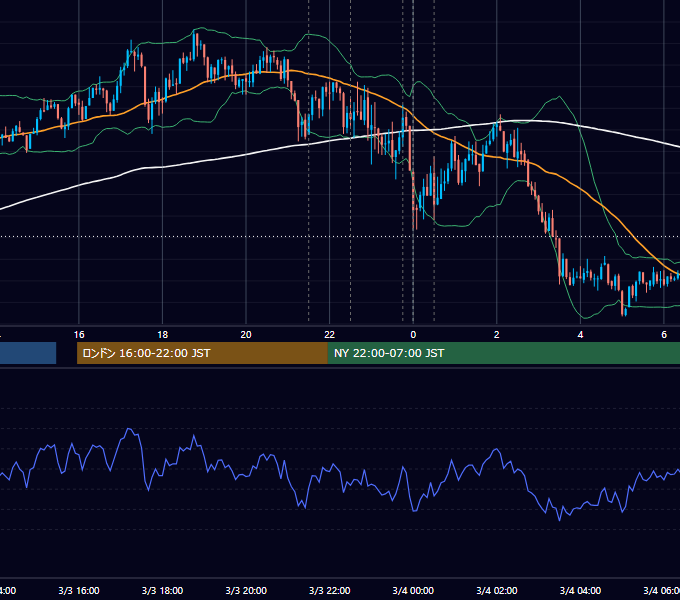Viewport: 680px width, 600px height.
Task: Click the '3/3 22:00' bottom date label
Action: 330,590
